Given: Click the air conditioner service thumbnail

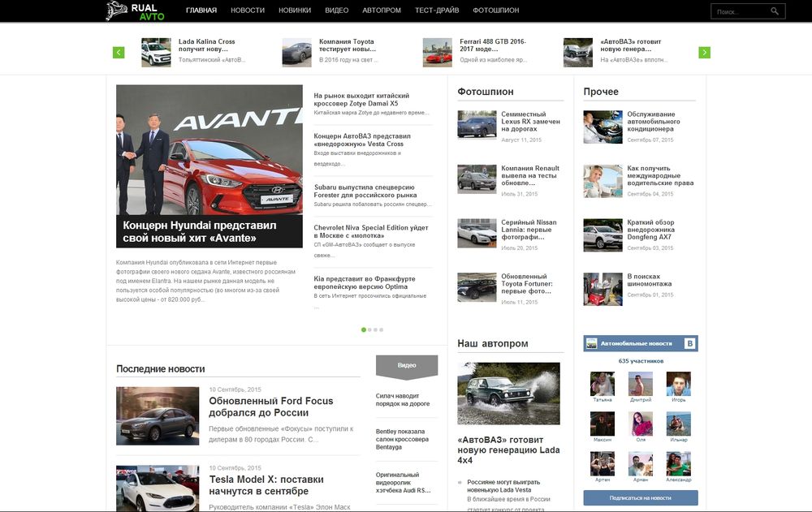Looking at the screenshot, I should pos(603,127).
